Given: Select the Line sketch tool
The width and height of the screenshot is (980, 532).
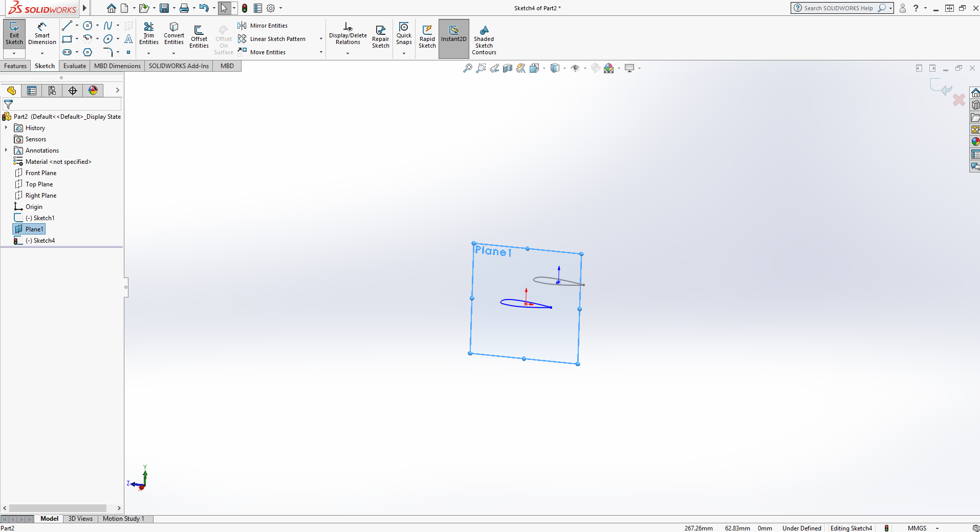Looking at the screenshot, I should pos(67,26).
